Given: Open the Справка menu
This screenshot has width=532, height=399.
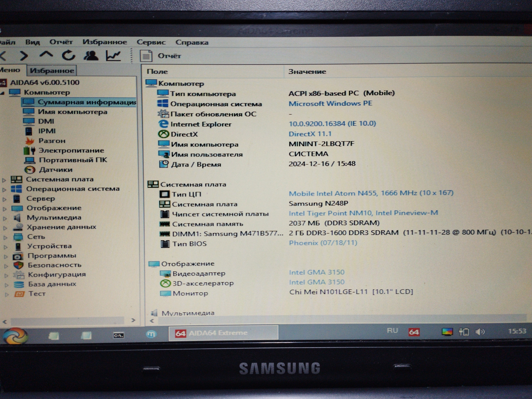Looking at the screenshot, I should (192, 42).
